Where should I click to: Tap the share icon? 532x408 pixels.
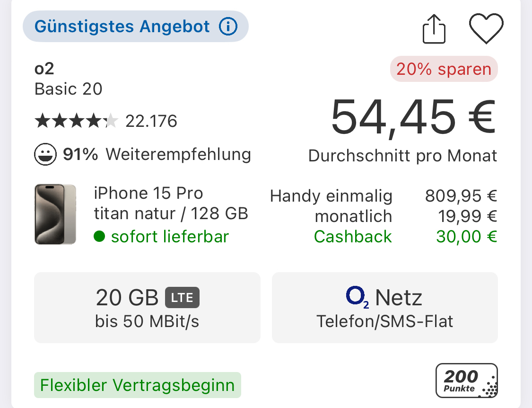[434, 29]
